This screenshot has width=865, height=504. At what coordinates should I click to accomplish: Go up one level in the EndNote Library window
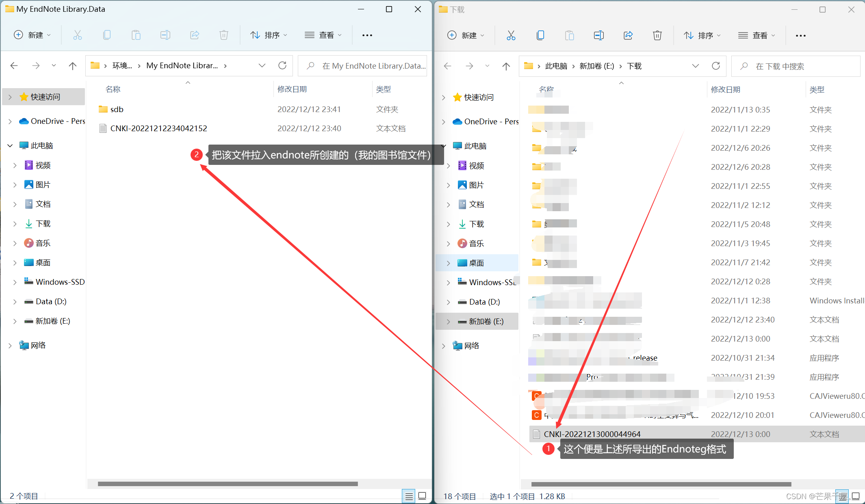point(73,66)
